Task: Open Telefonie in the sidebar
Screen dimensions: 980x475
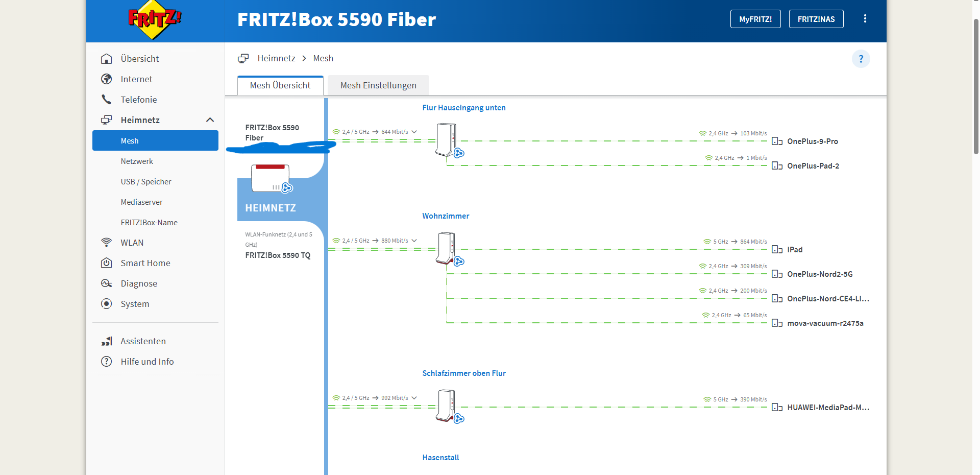Action: click(x=139, y=100)
